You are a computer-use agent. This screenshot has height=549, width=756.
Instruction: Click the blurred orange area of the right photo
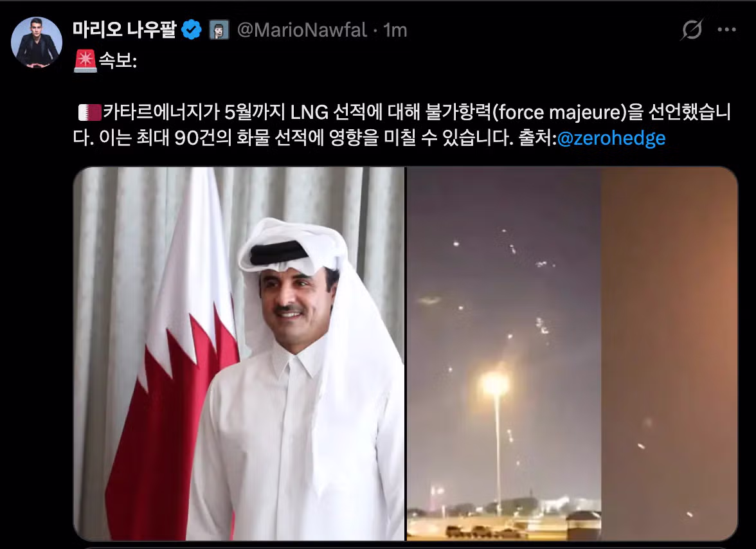coord(669,354)
